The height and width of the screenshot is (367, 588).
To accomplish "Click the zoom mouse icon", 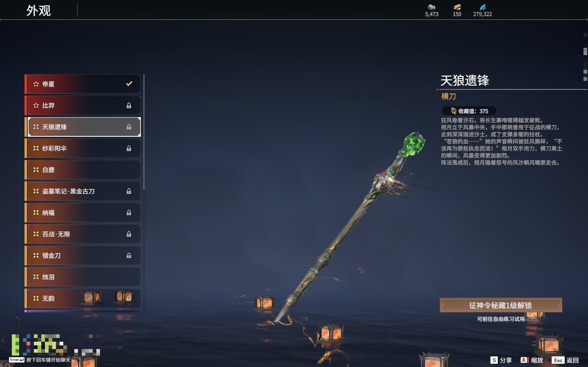I will tap(525, 360).
